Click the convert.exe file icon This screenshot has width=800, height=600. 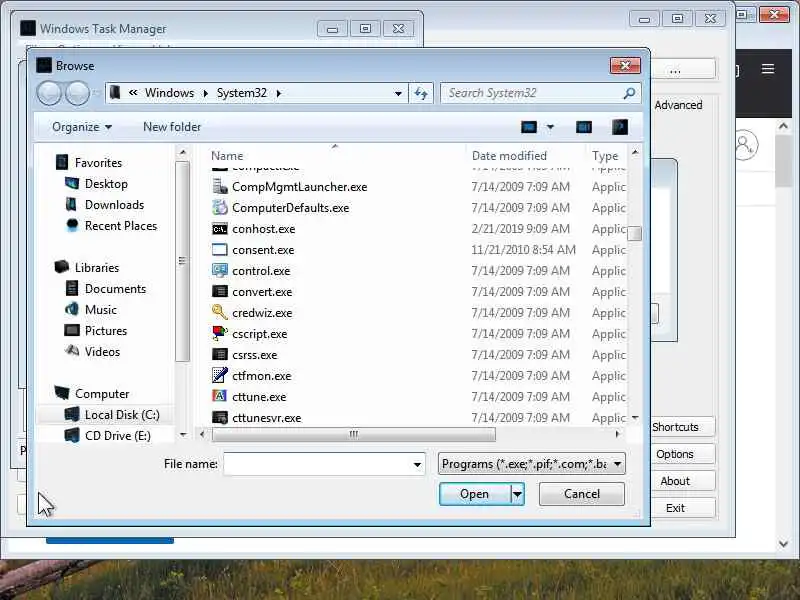pos(219,291)
